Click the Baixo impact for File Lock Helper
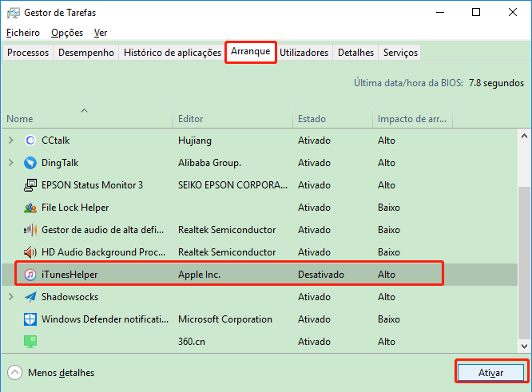 (x=389, y=208)
